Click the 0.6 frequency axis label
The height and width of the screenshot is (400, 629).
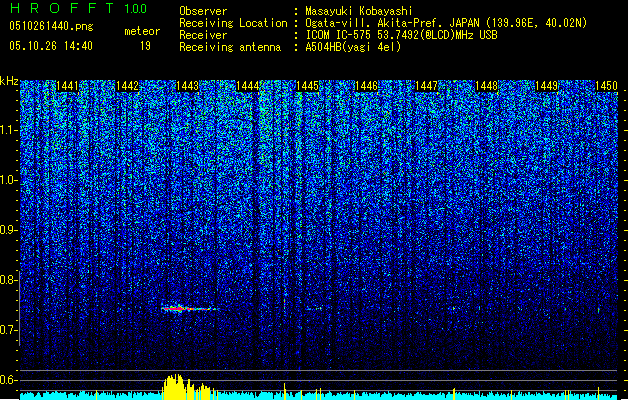pyautogui.click(x=9, y=380)
